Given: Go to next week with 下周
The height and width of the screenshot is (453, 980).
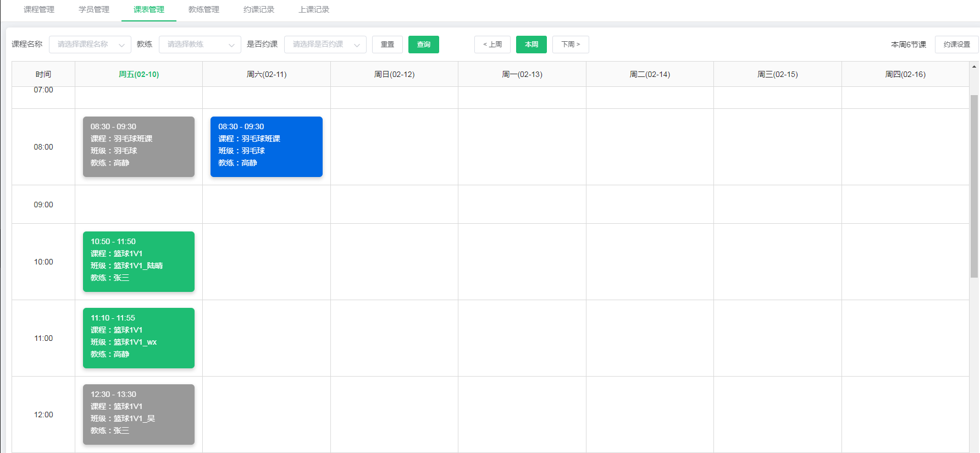Looking at the screenshot, I should pos(571,45).
